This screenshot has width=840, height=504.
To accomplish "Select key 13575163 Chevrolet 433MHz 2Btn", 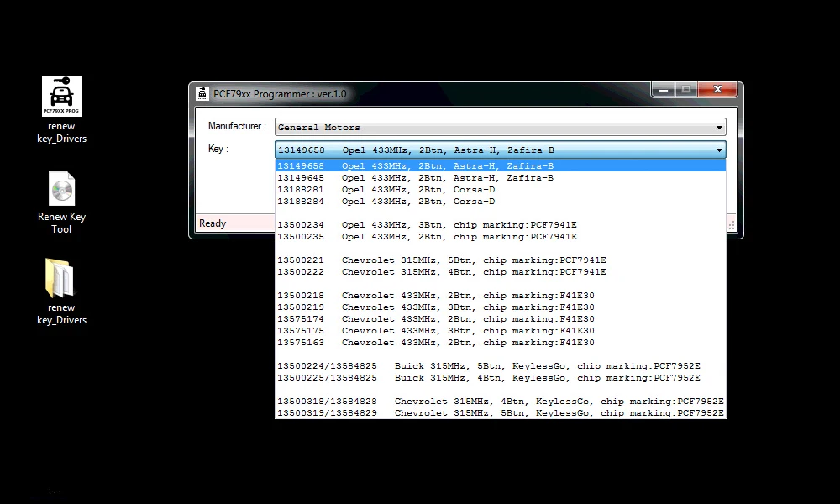I will (x=501, y=343).
